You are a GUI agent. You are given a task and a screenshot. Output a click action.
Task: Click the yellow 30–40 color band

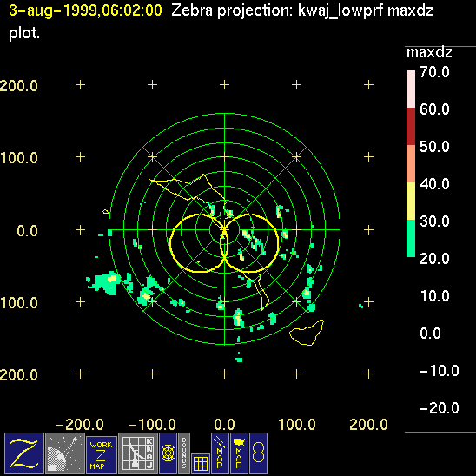click(x=411, y=201)
